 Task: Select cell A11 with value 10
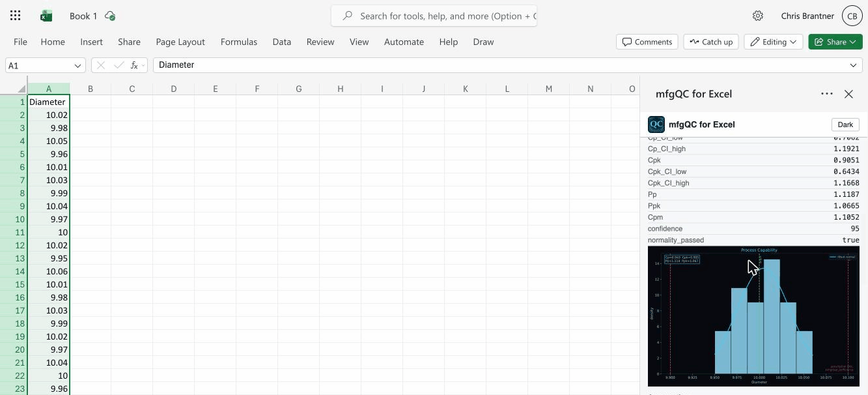[49, 232]
